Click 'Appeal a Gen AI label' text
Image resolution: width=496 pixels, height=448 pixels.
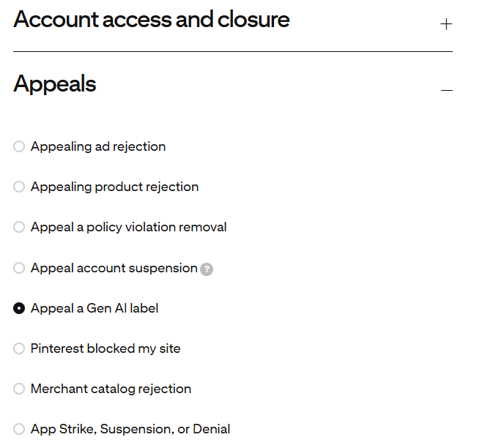click(95, 309)
